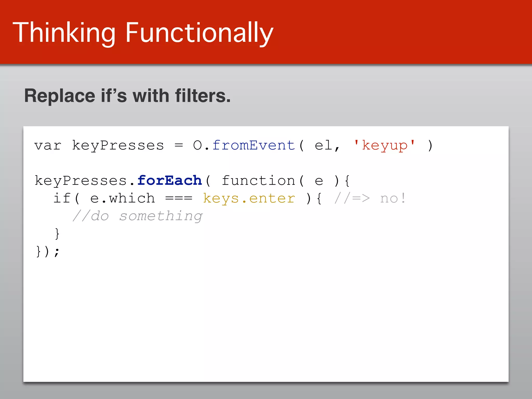The height and width of the screenshot is (399, 532).
Task: Click the 'Replace if's with filters.' heading
Action: (127, 96)
